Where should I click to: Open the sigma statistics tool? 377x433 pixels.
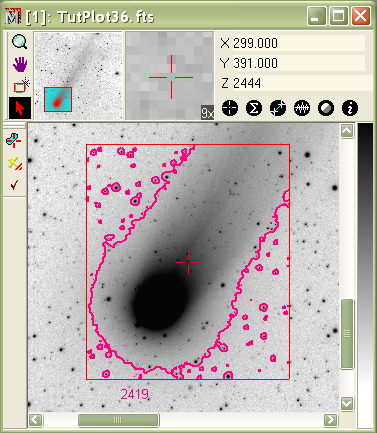coord(254,108)
